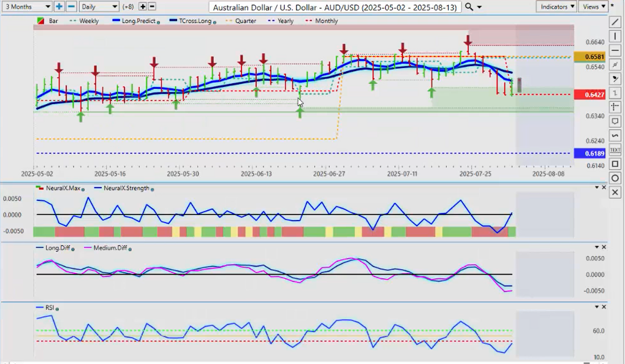Select the horizontal line drawing tool

[x=615, y=50]
